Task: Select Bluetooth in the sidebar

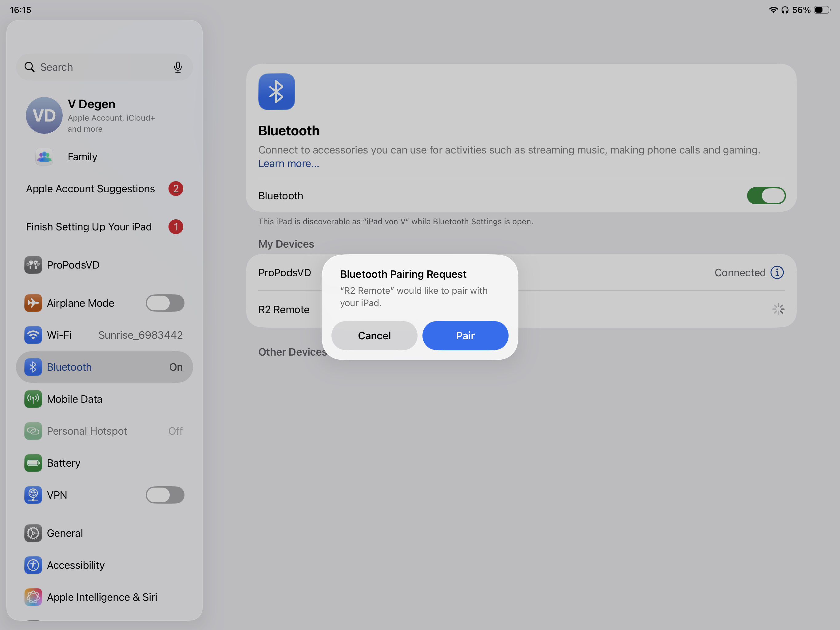Action: (x=105, y=367)
